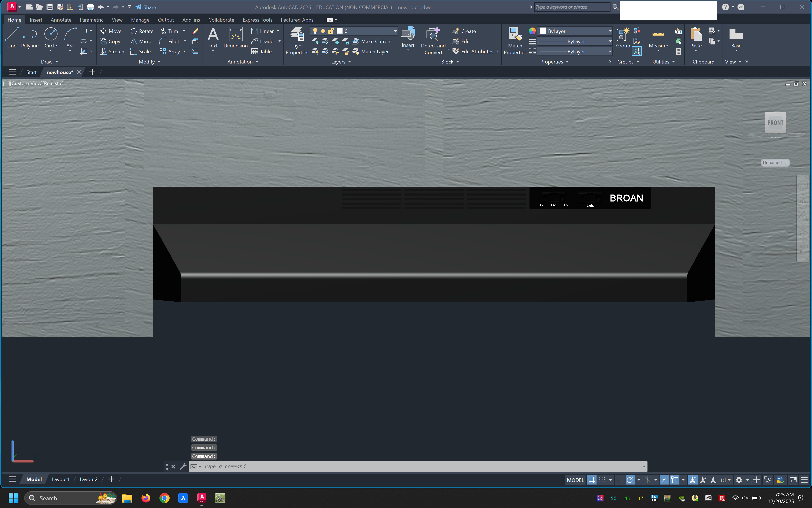Select the Text annotation tool
The image size is (812, 508).
(x=213, y=38)
